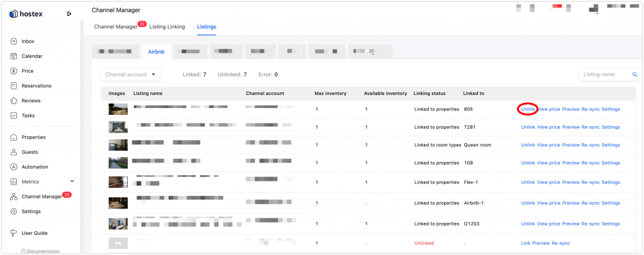
Task: View price for listing linked to 109
Action: click(548, 163)
